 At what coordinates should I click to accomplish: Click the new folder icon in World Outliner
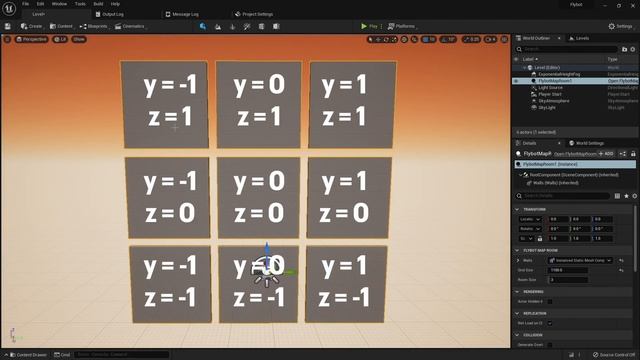(624, 49)
